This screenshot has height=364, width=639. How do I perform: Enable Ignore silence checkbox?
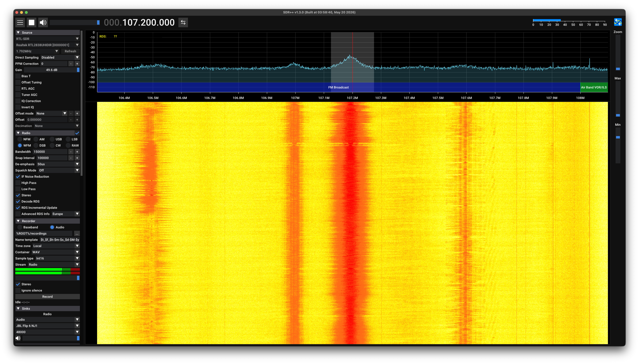pos(18,290)
